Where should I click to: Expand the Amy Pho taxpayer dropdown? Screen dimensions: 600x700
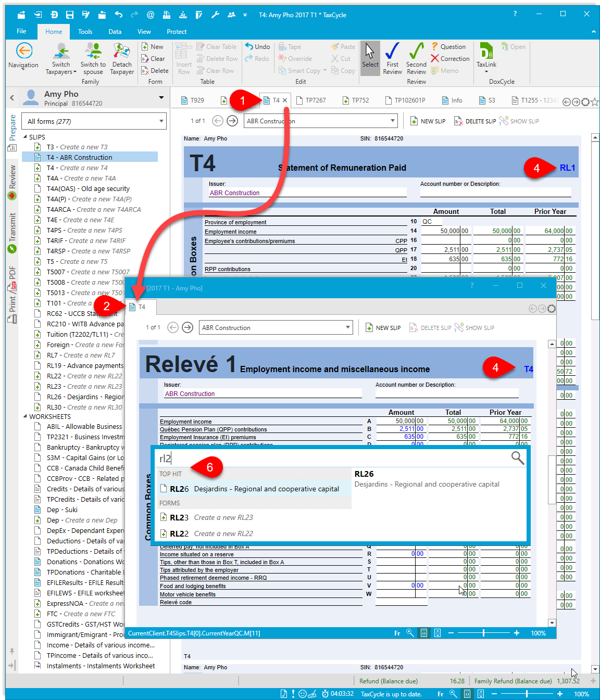click(161, 97)
